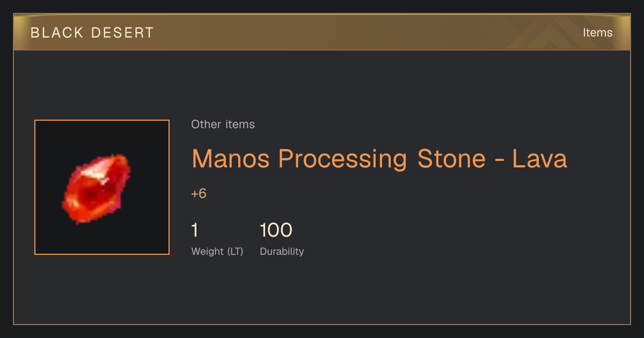Select the Durability label
Screen dimensions: 644x338
pyautogui.click(x=282, y=252)
